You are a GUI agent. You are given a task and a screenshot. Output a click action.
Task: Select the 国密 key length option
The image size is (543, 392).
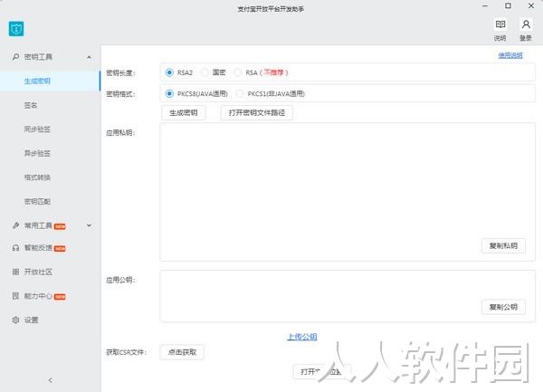pyautogui.click(x=205, y=72)
